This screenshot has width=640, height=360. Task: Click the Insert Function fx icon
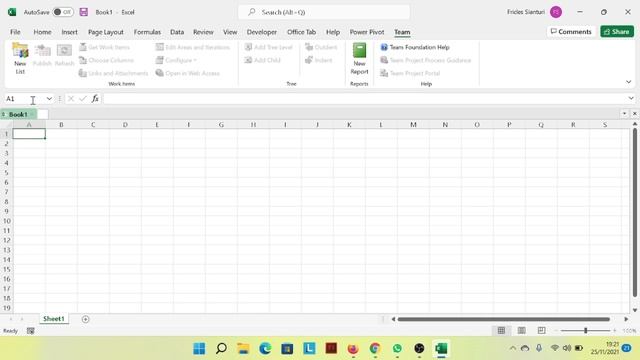(95, 99)
